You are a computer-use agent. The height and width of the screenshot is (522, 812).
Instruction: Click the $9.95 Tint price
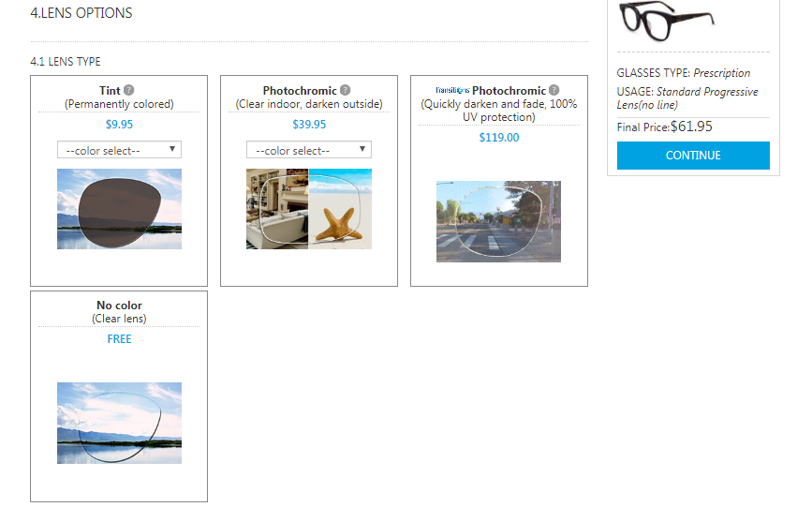point(119,125)
